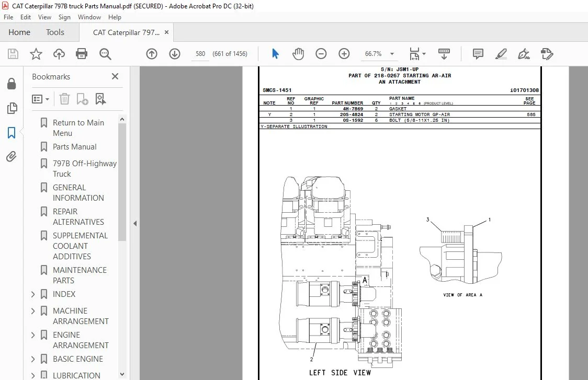Open the Window menu

(x=89, y=17)
